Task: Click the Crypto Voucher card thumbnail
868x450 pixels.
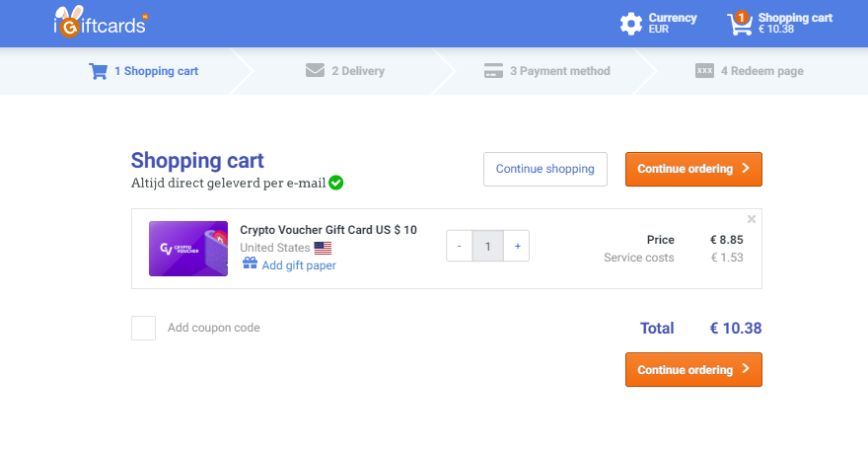Action: [188, 249]
